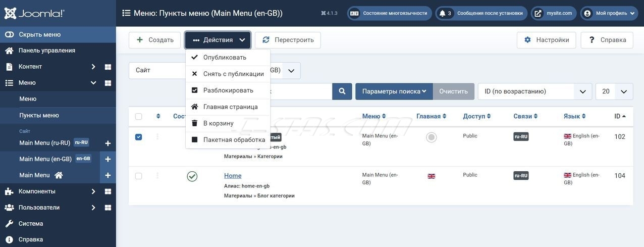
Task: Choose Разблокировать from actions menu
Action: coord(228,90)
